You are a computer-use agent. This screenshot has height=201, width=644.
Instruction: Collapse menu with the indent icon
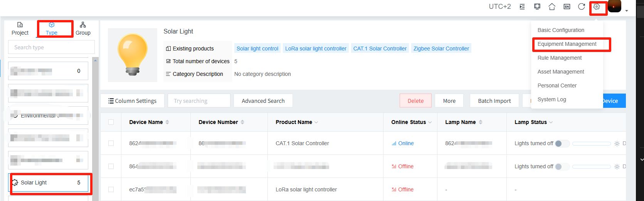pyautogui.click(x=522, y=7)
